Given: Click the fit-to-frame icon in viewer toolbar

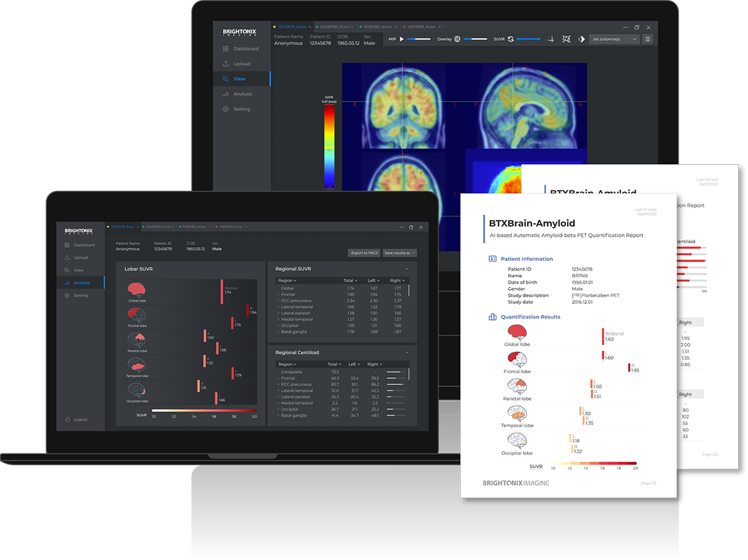Looking at the screenshot, I should click(x=567, y=39).
